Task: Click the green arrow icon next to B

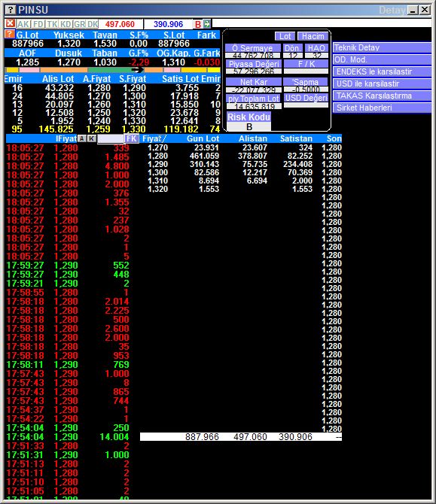Action: tap(207, 24)
